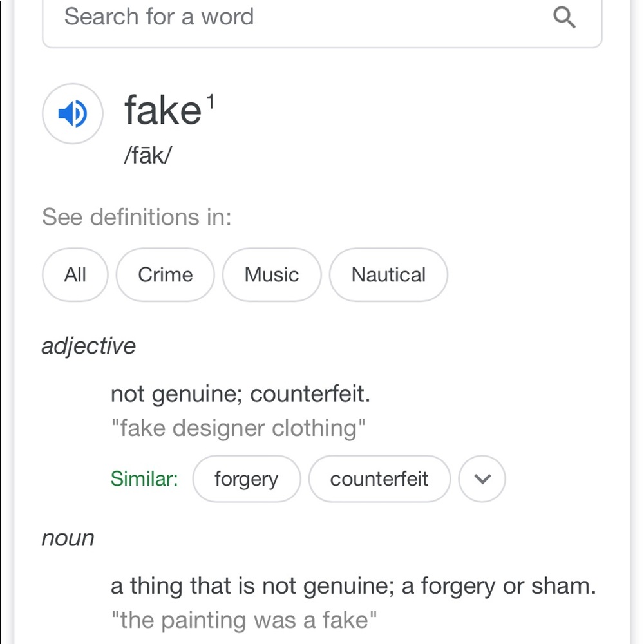
Task: Click the example fake designer clothing
Action: (238, 428)
